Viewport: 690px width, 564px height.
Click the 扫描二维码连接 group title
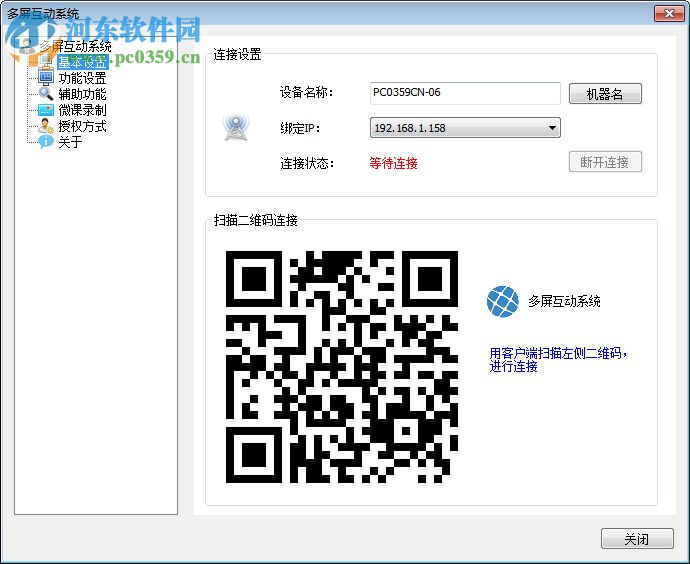coord(256,220)
